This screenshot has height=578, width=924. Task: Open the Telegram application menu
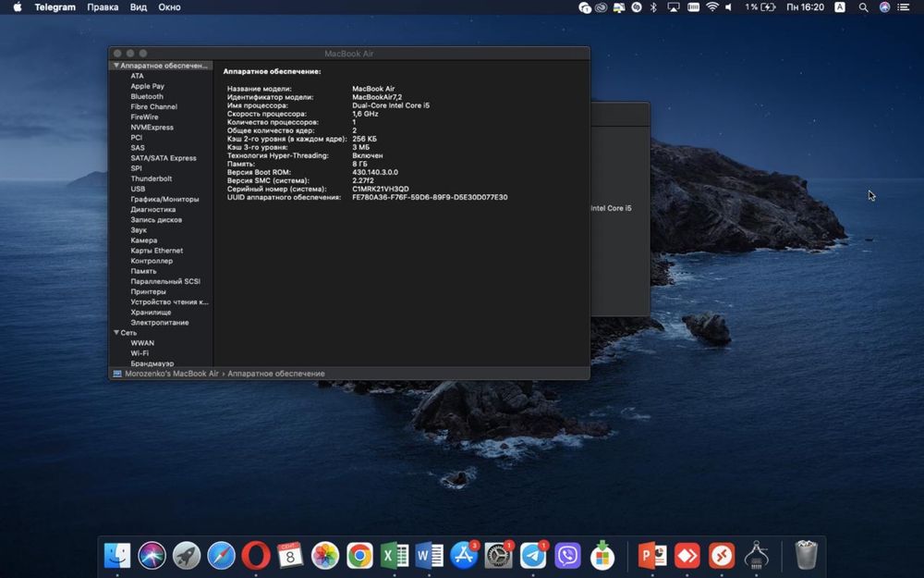[55, 7]
